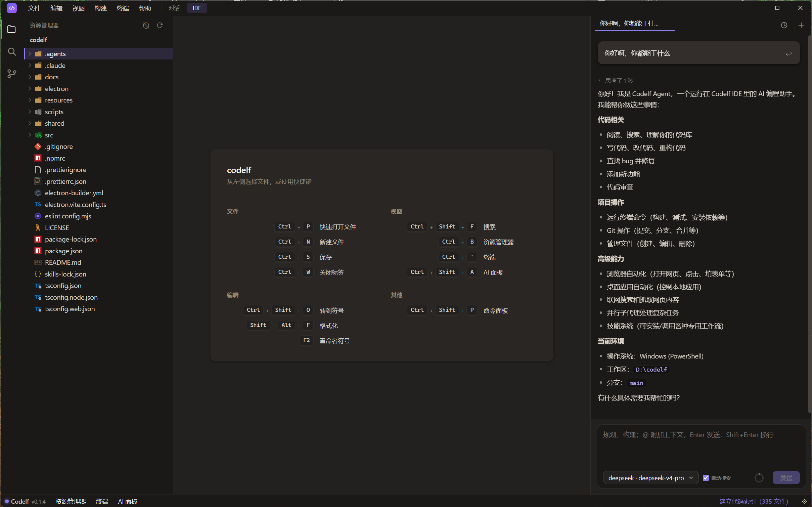Open settings gear icon in status bar
812x507 pixels.
pos(805,502)
